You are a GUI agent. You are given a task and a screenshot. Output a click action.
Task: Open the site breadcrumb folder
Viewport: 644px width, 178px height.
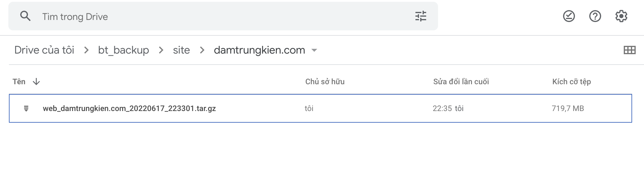coord(181,50)
